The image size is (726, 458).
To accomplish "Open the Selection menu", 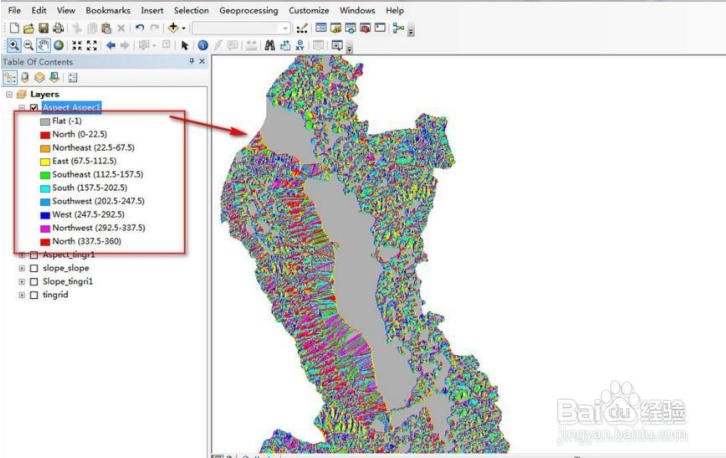I will coord(191,10).
